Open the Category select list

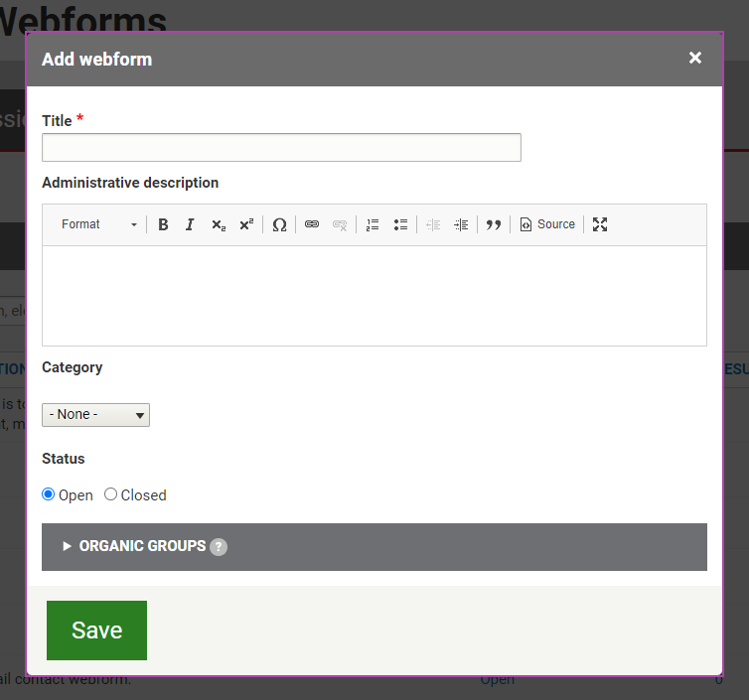pyautogui.click(x=96, y=415)
